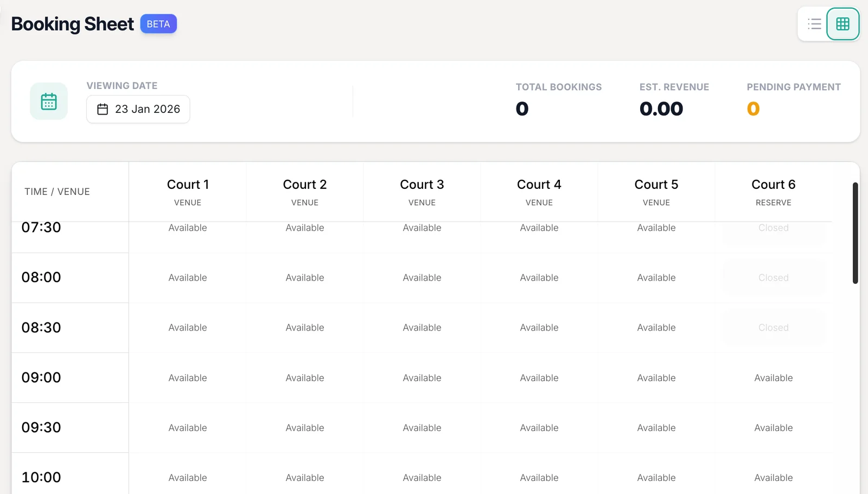Switch to grid view layout
This screenshot has width=868, height=494.
click(843, 24)
